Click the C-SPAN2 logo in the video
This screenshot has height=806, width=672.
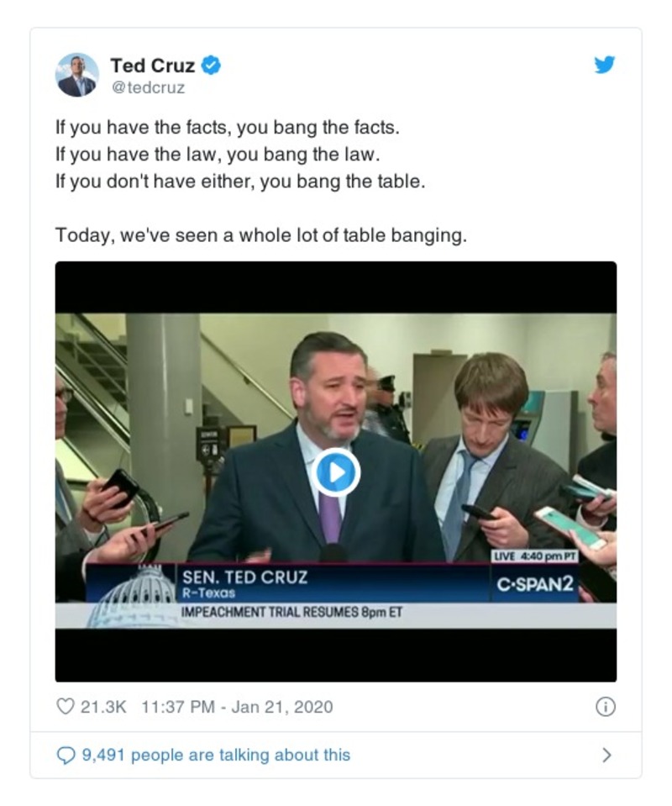click(537, 584)
